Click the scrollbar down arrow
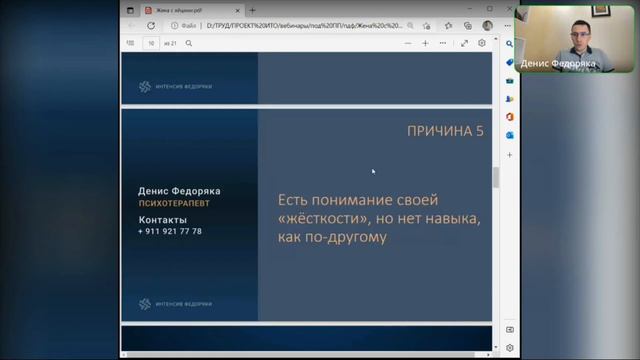This screenshot has height=360, width=640. coord(496,347)
